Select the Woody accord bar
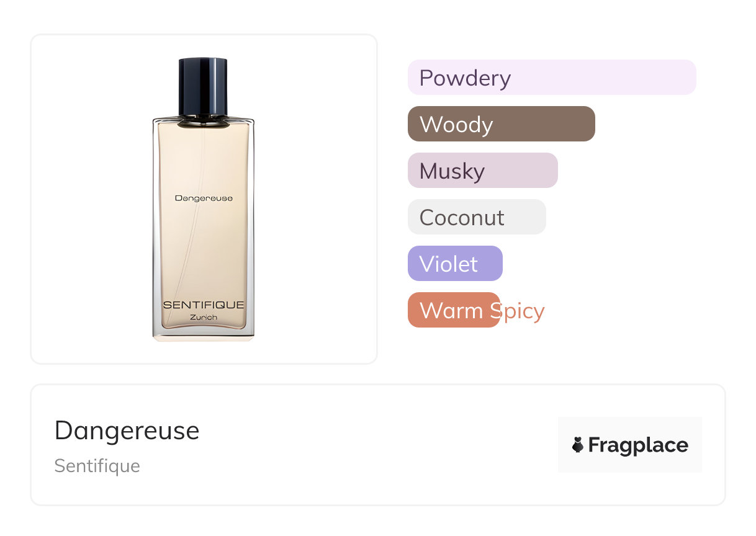 tap(502, 124)
